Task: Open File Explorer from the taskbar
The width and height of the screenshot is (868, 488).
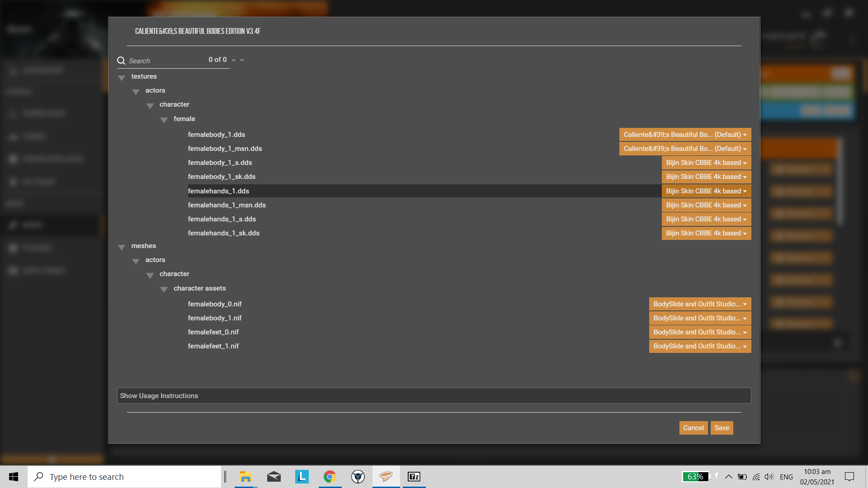Action: (x=245, y=477)
